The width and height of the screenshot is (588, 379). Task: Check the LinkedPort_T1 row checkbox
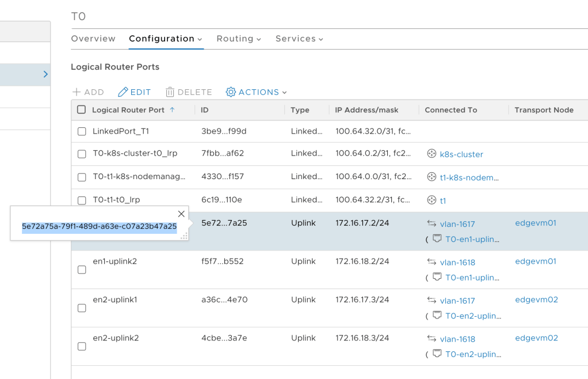coord(82,131)
